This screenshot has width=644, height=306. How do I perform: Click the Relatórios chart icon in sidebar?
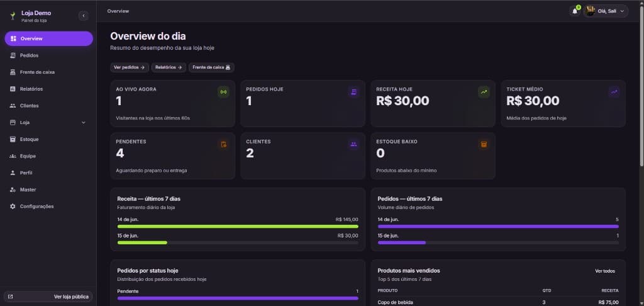(x=13, y=89)
